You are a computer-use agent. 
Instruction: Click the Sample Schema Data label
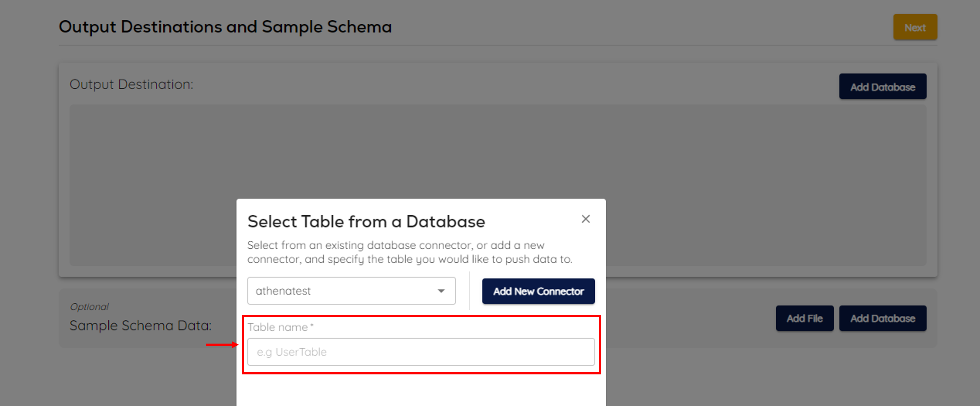click(x=140, y=326)
